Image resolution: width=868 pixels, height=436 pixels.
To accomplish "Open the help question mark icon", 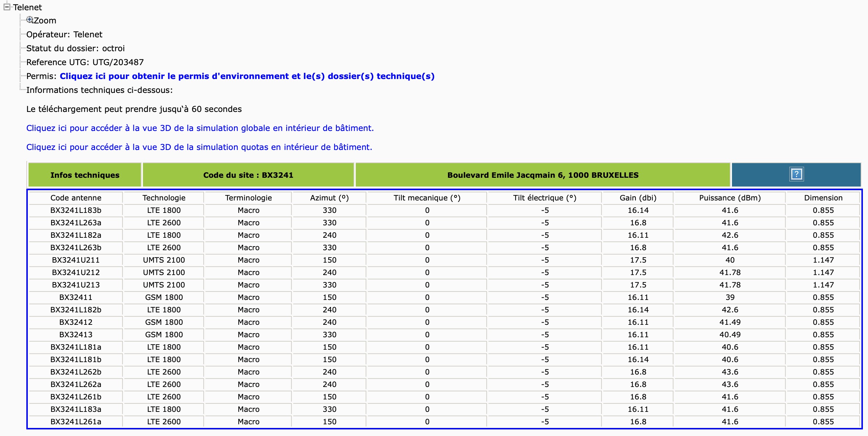I will (x=796, y=174).
